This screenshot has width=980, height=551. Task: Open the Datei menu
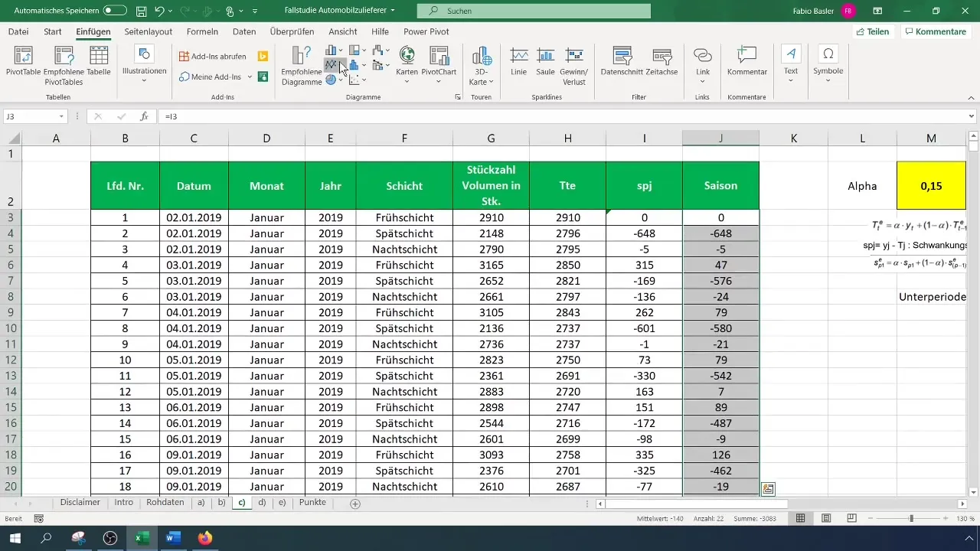pyautogui.click(x=18, y=31)
